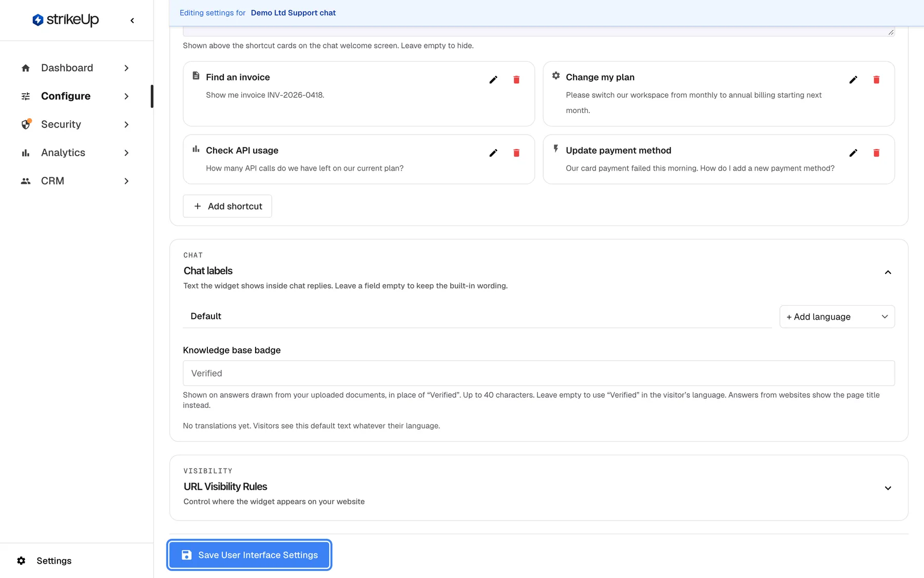Click the chart icon on Check API usage
The height and width of the screenshot is (578, 924).
(x=196, y=149)
